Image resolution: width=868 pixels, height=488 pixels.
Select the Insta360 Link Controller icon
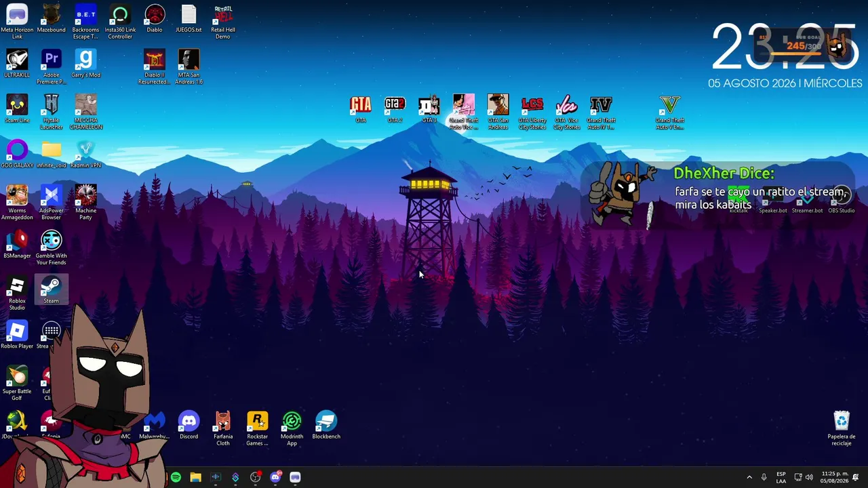pos(120,22)
